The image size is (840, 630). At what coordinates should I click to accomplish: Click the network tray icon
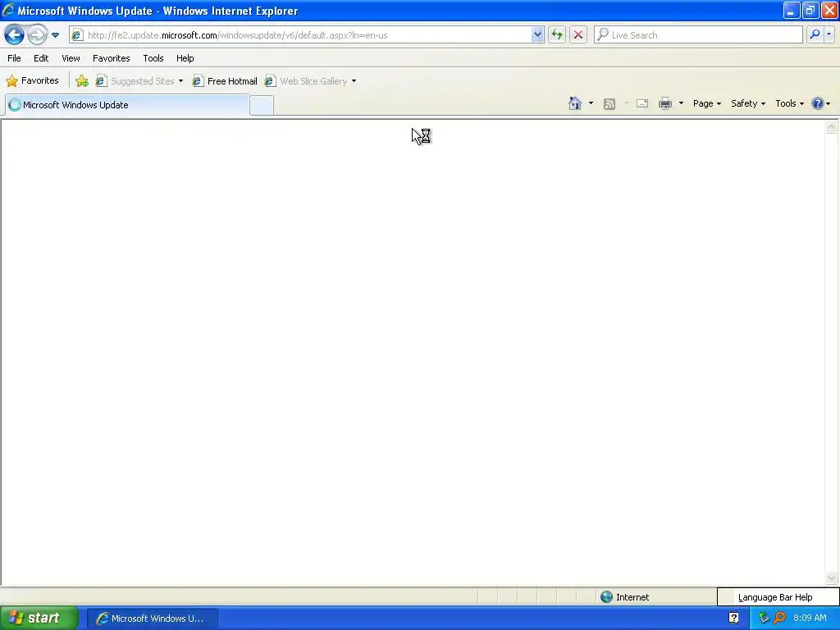tap(764, 619)
